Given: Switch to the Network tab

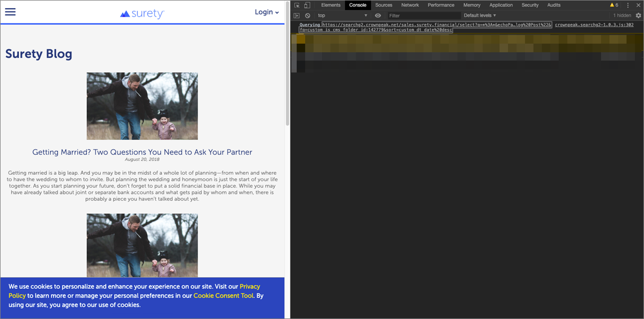Looking at the screenshot, I should 410,5.
